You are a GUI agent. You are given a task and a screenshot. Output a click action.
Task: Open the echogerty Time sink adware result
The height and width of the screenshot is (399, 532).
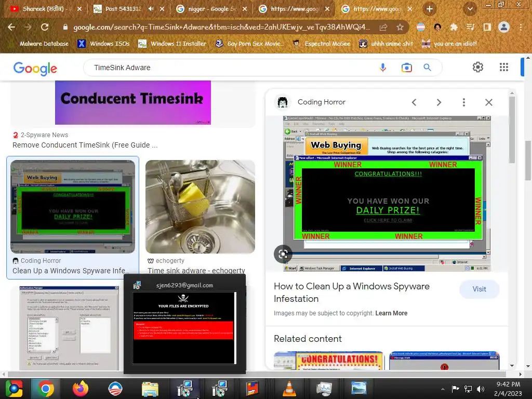coord(196,270)
